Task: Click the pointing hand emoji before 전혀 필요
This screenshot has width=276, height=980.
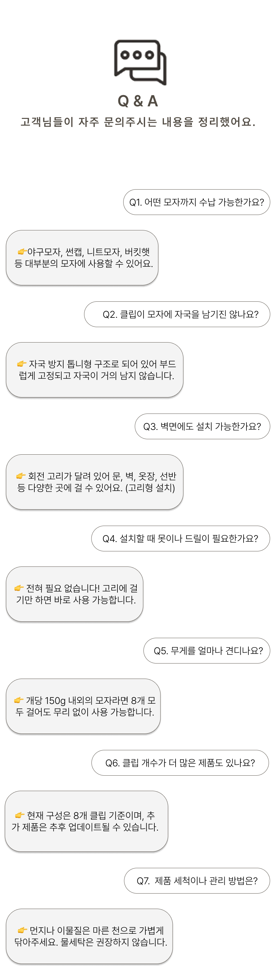Action: (19, 588)
